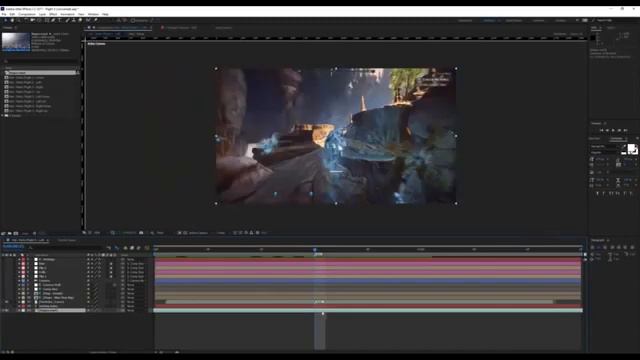Screen dimensions: 640x360
Task: Apply Faux Italic in Character panel
Action: click(x=603, y=193)
